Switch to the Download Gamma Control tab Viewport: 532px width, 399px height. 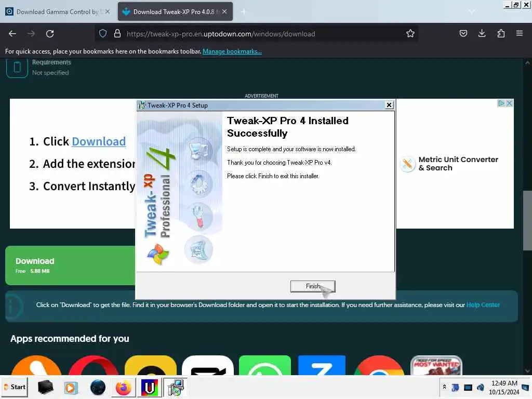click(58, 11)
